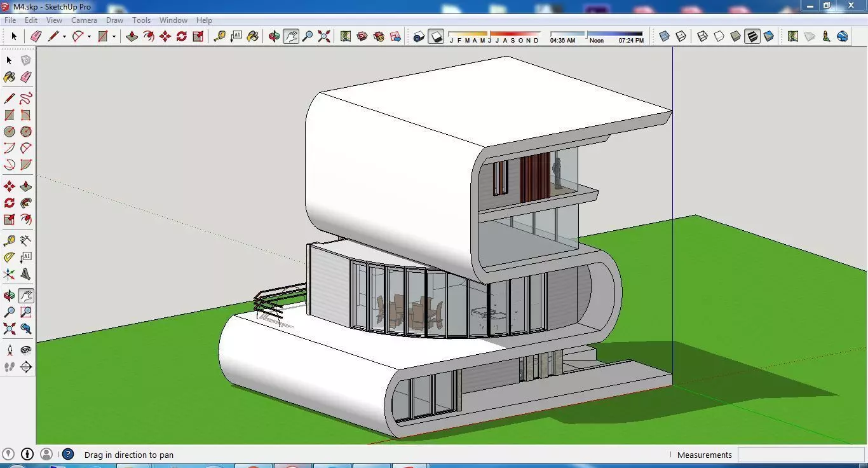
Task: Click the human figure on upper balcony
Action: pyautogui.click(x=557, y=174)
